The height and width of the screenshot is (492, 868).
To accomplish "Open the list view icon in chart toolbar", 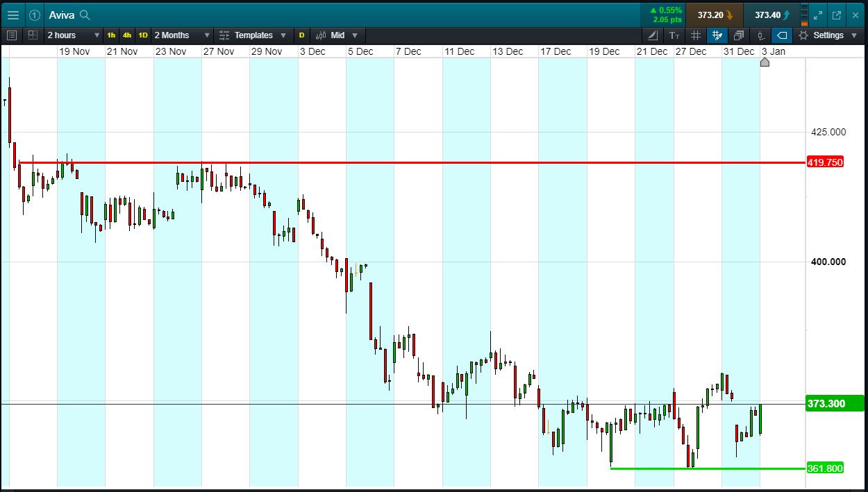I will pos(11,35).
